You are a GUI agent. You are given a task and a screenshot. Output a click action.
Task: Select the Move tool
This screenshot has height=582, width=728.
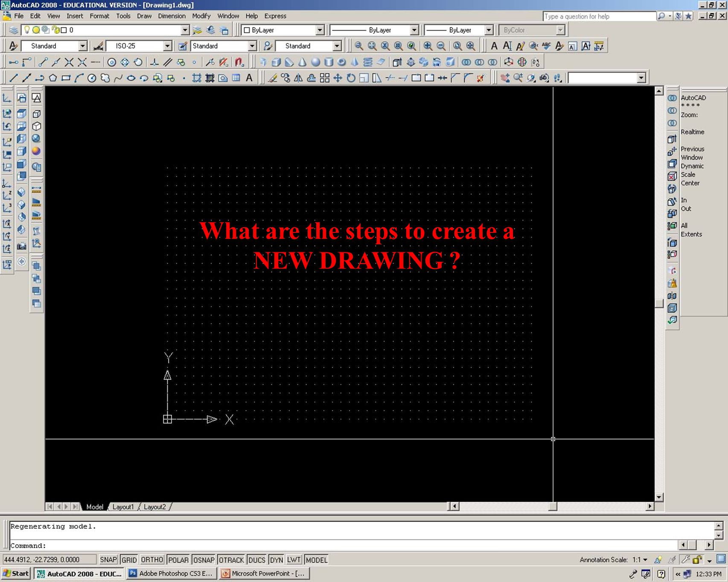[338, 78]
